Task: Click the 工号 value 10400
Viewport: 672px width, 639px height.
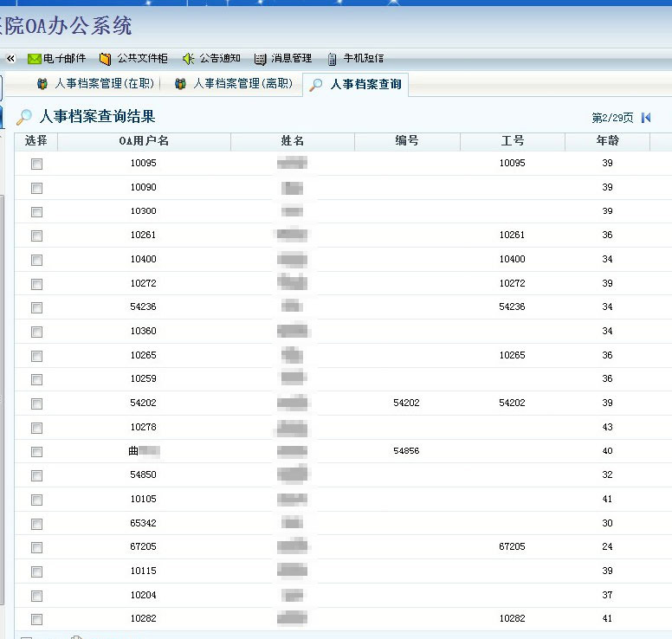Action: 512,259
